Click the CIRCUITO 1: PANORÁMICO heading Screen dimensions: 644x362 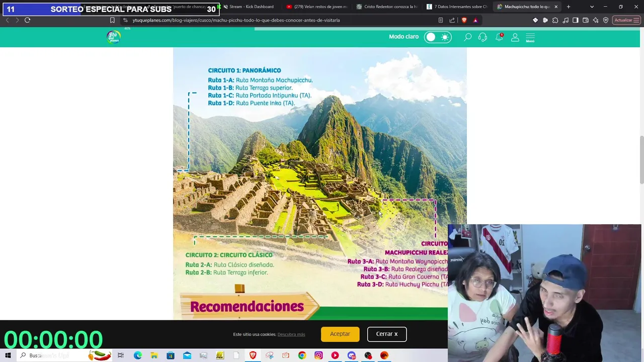point(245,70)
